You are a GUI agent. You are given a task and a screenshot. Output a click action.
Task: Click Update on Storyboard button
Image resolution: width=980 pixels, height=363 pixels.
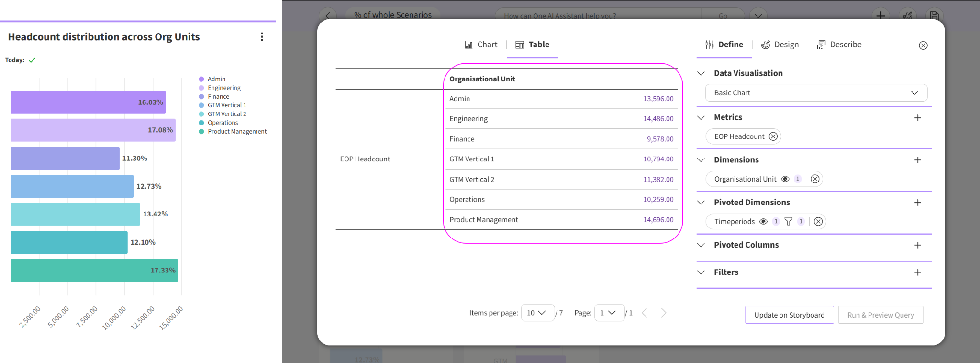tap(789, 315)
